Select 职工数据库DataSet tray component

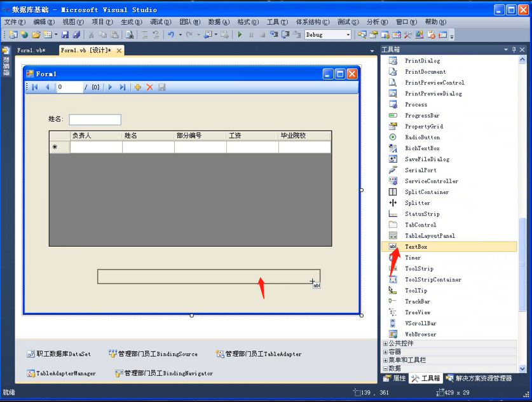(58, 354)
